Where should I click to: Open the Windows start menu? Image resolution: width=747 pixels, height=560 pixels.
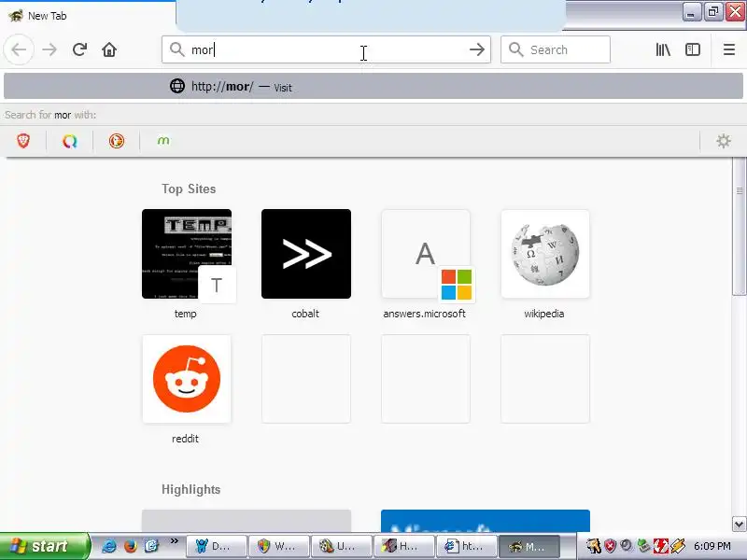pyautogui.click(x=44, y=546)
